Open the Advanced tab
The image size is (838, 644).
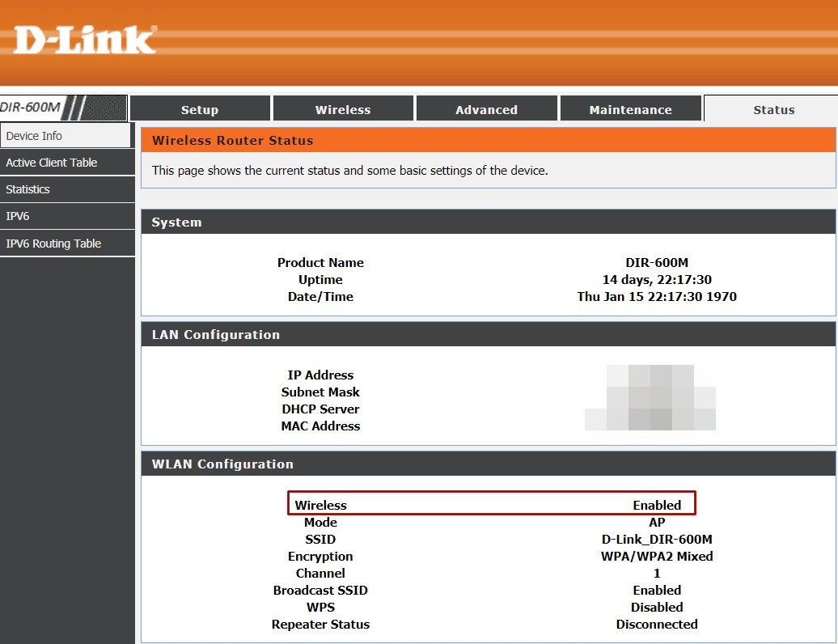486,109
